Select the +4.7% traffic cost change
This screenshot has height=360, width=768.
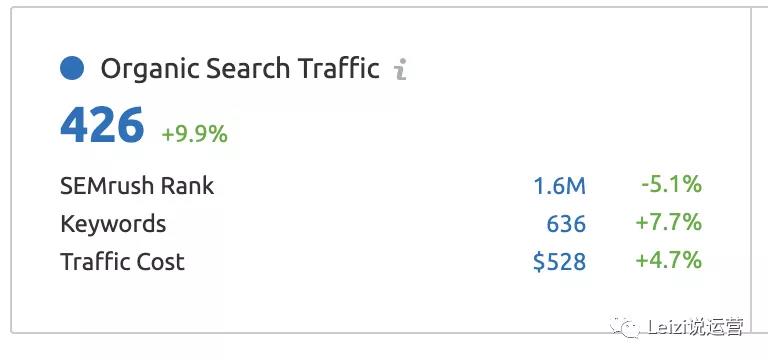point(669,260)
